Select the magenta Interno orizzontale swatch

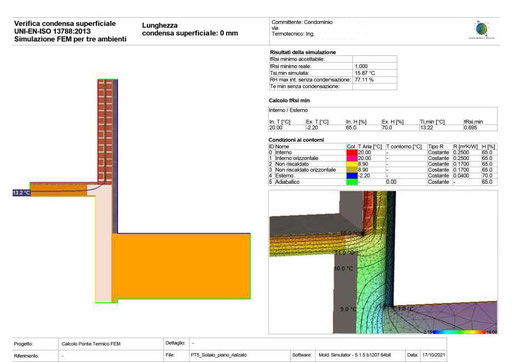pyautogui.click(x=352, y=158)
